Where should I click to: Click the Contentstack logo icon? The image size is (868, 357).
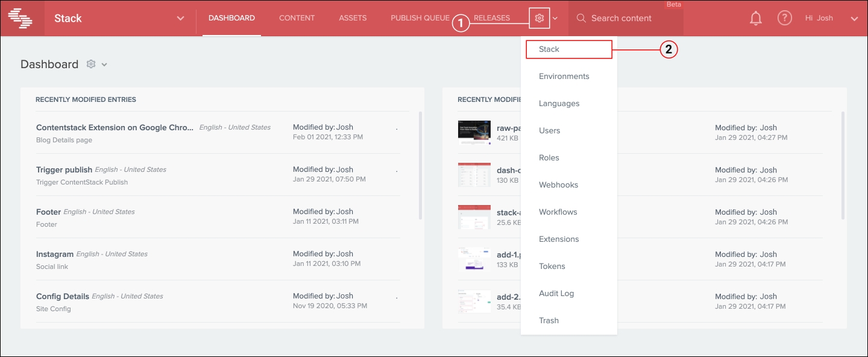[x=20, y=18]
